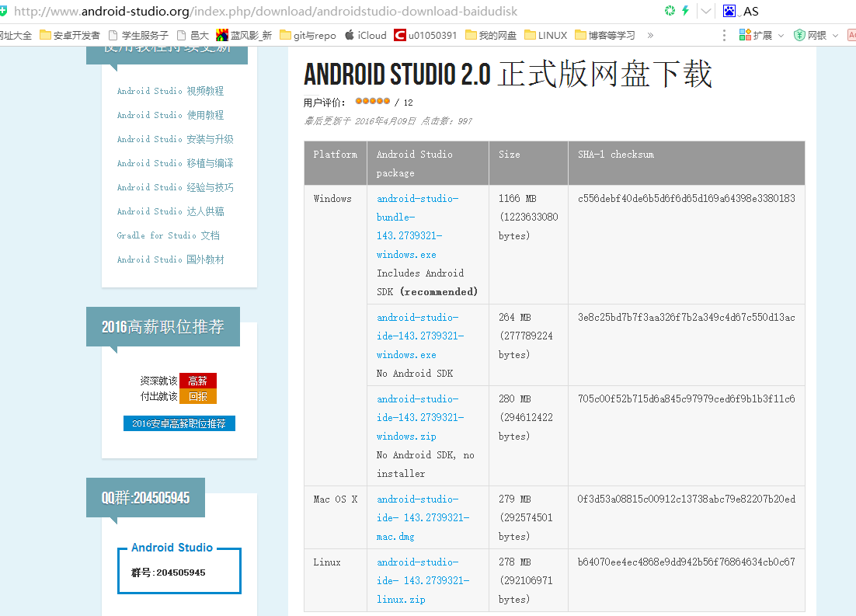Expand the 网银 dropdown arrow
This screenshot has width=856, height=616.
click(x=835, y=36)
